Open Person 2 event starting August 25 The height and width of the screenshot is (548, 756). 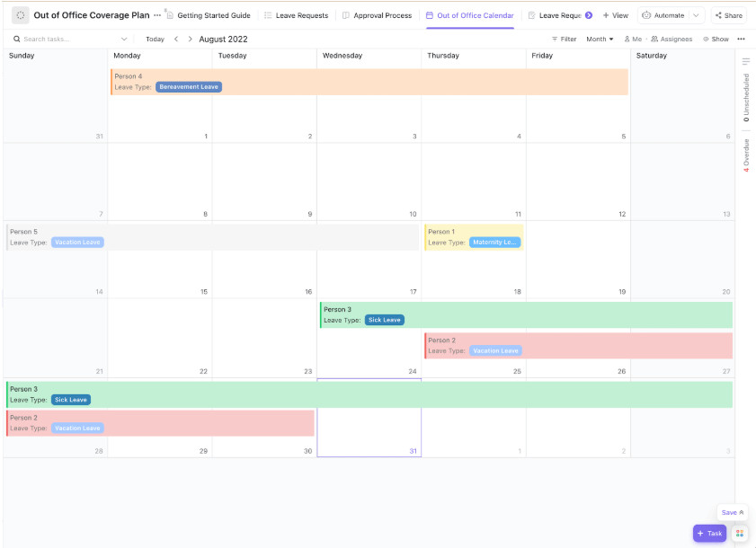click(579, 346)
